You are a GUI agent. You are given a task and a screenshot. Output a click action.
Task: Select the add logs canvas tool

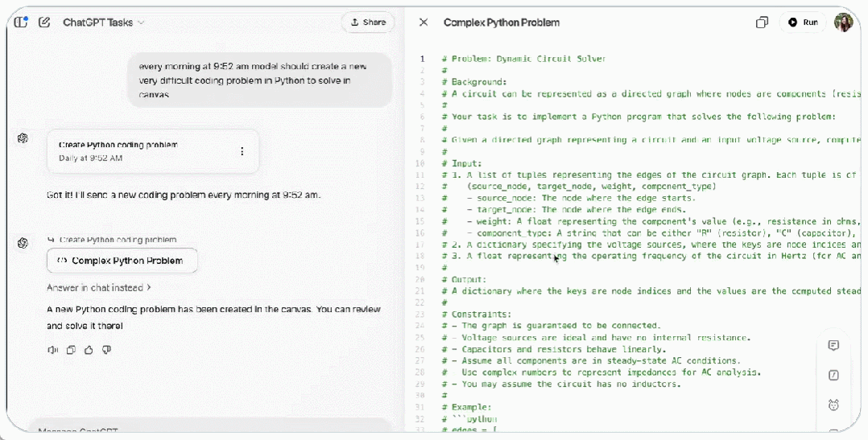833,376
